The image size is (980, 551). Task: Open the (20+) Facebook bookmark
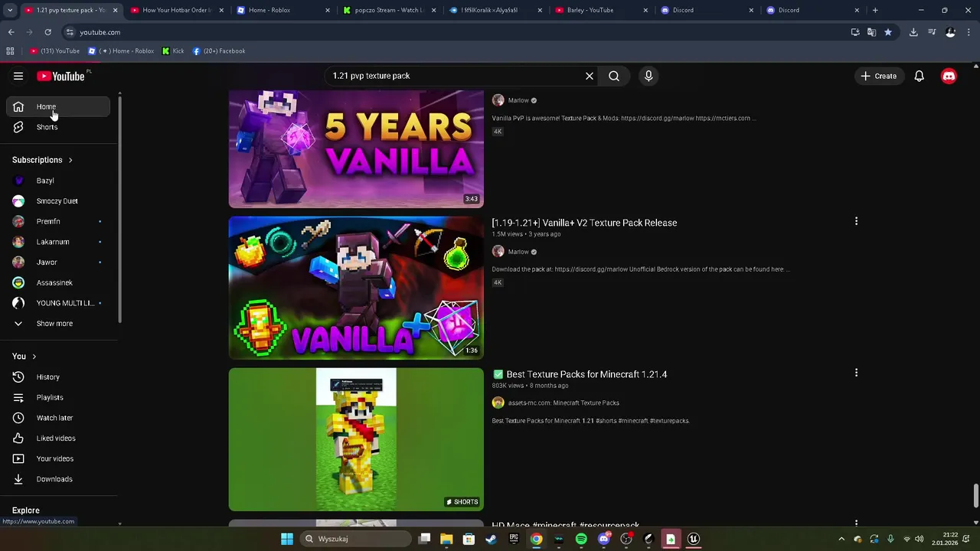[x=219, y=51]
